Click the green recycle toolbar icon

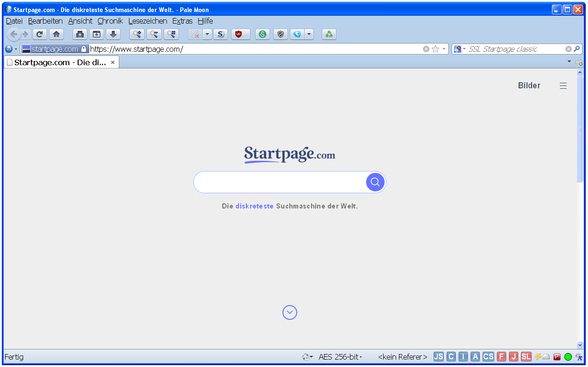coord(329,34)
